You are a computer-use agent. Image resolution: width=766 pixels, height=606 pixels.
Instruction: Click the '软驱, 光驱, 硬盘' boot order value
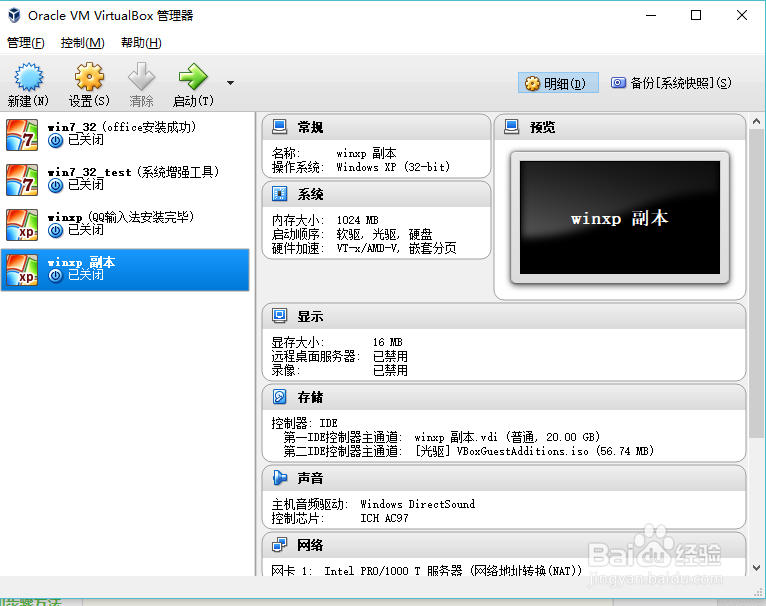pos(384,235)
